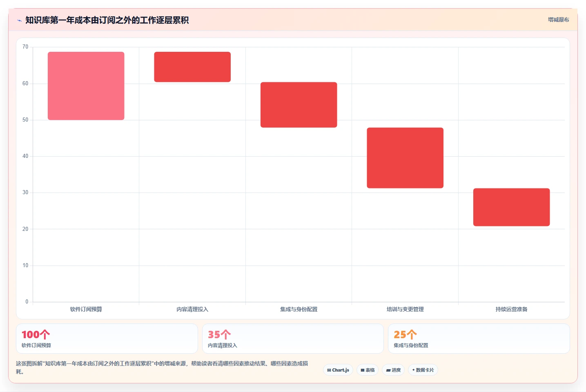
Task: Click the 增减瀑布 label in the header
Action: [558, 20]
